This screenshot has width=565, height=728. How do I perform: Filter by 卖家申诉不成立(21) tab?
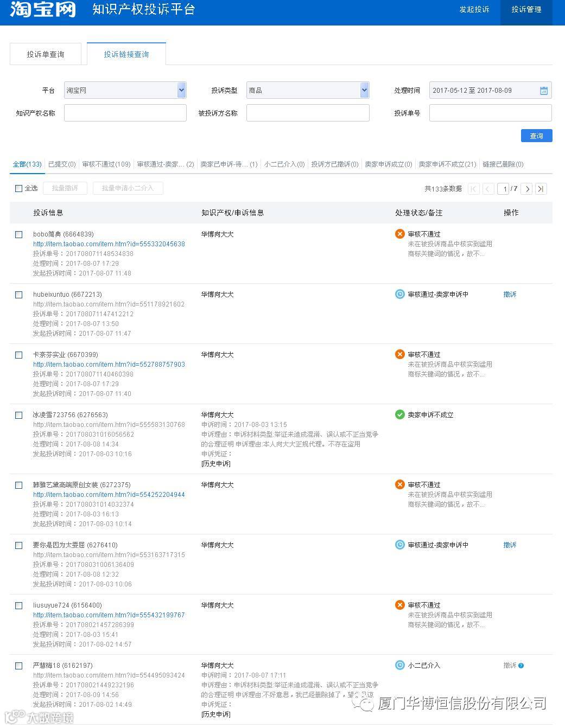pyautogui.click(x=447, y=164)
